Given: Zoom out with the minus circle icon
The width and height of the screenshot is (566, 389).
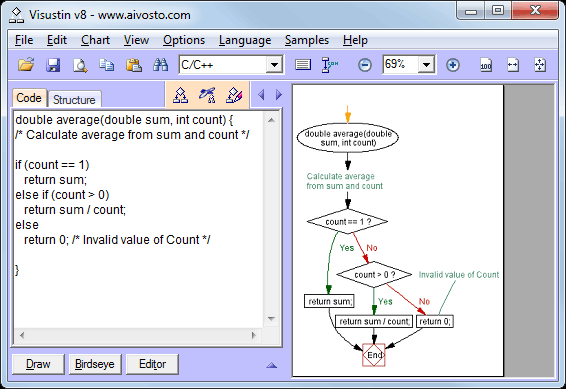Looking at the screenshot, I should (x=365, y=65).
